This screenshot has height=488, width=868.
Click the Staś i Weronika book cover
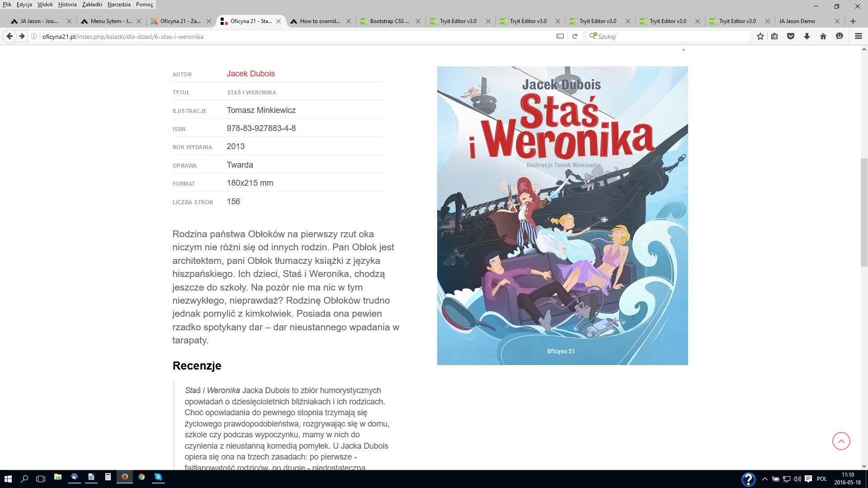(x=562, y=216)
